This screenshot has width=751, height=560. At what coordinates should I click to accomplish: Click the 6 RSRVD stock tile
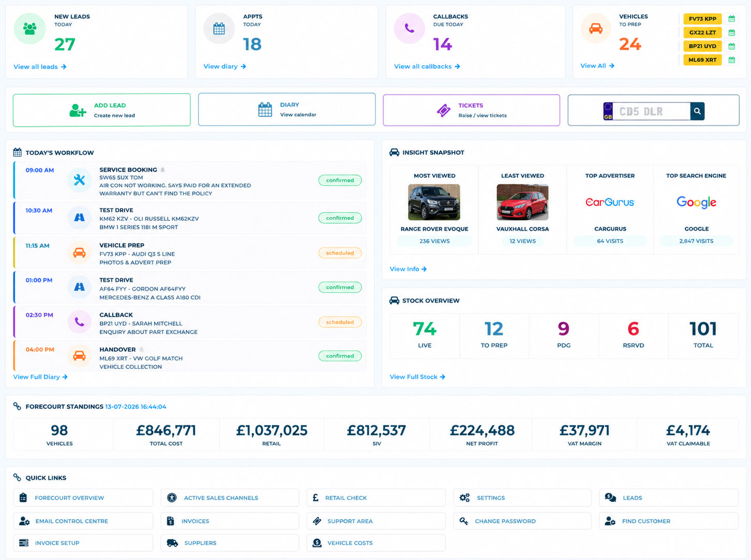pyautogui.click(x=634, y=336)
